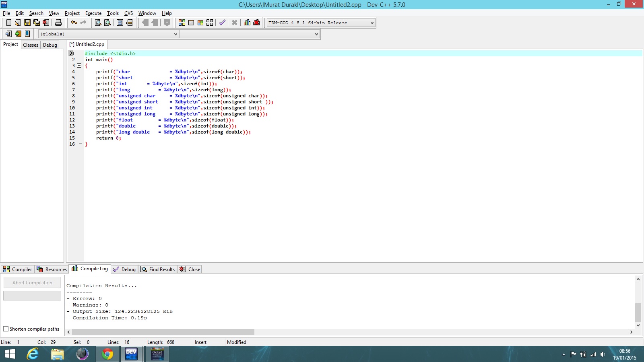Print the file using the printer icon

tap(58, 23)
